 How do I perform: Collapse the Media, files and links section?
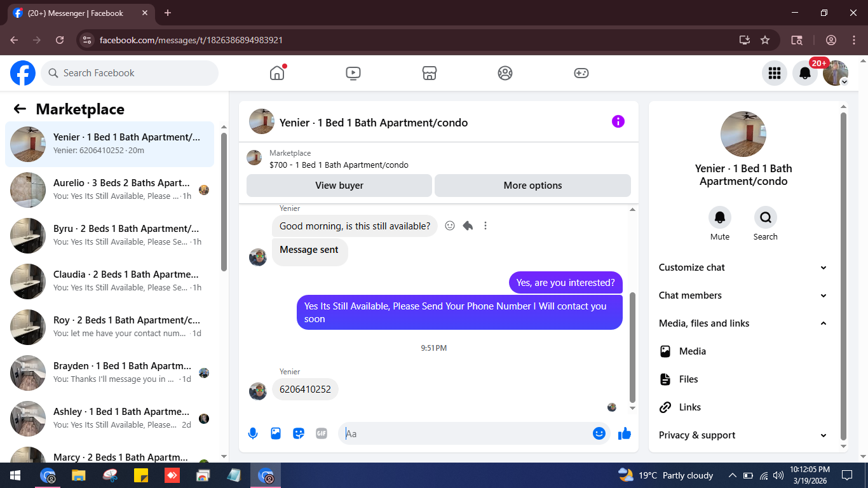[743, 323]
